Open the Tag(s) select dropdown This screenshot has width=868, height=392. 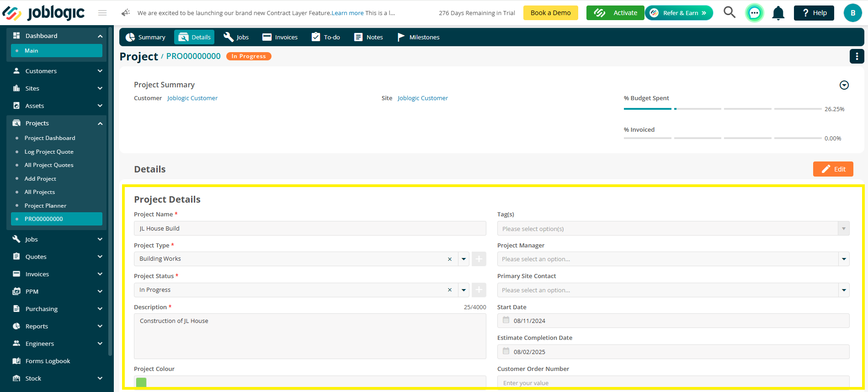[x=673, y=229]
